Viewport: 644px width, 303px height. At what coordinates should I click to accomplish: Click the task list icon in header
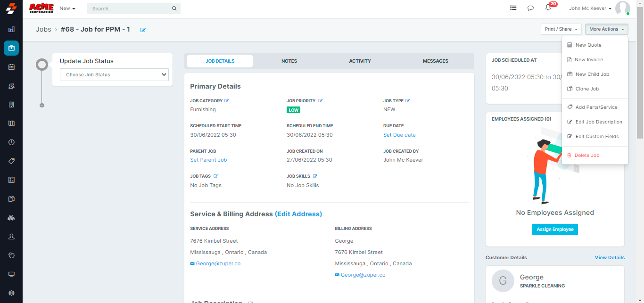(513, 8)
